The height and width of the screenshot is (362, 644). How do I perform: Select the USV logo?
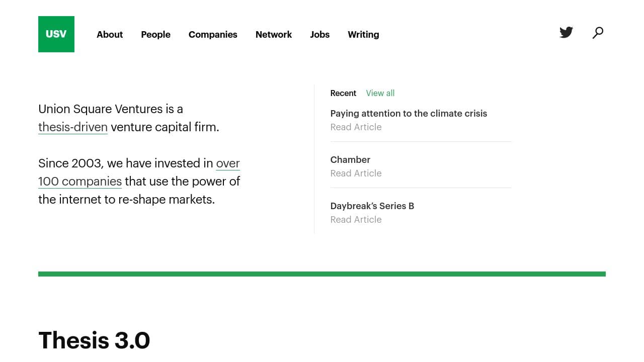tap(56, 34)
